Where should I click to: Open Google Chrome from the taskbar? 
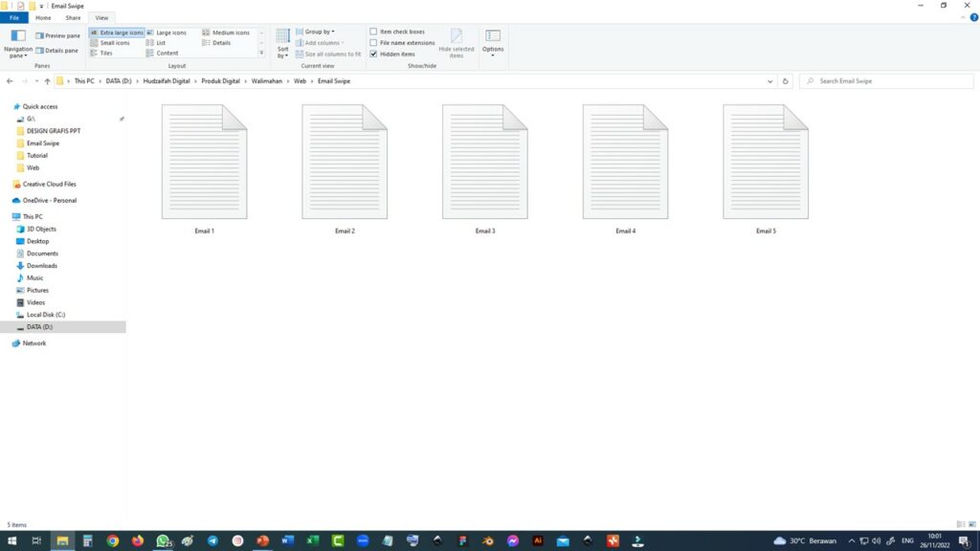point(113,540)
